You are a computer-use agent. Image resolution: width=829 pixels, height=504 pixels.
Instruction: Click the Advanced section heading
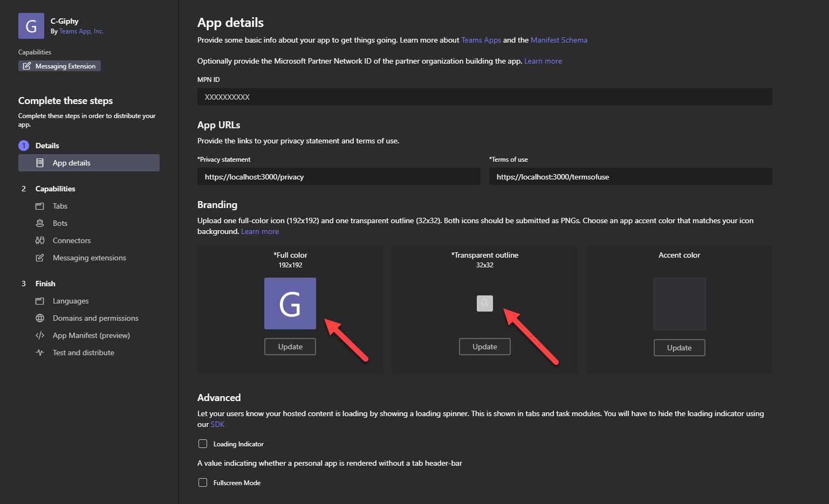point(219,398)
